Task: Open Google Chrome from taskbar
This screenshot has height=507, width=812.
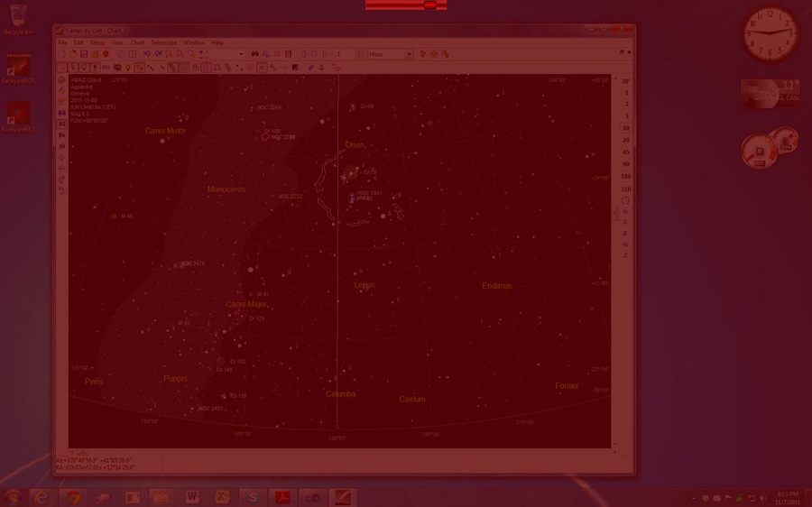Action: pyautogui.click(x=73, y=498)
